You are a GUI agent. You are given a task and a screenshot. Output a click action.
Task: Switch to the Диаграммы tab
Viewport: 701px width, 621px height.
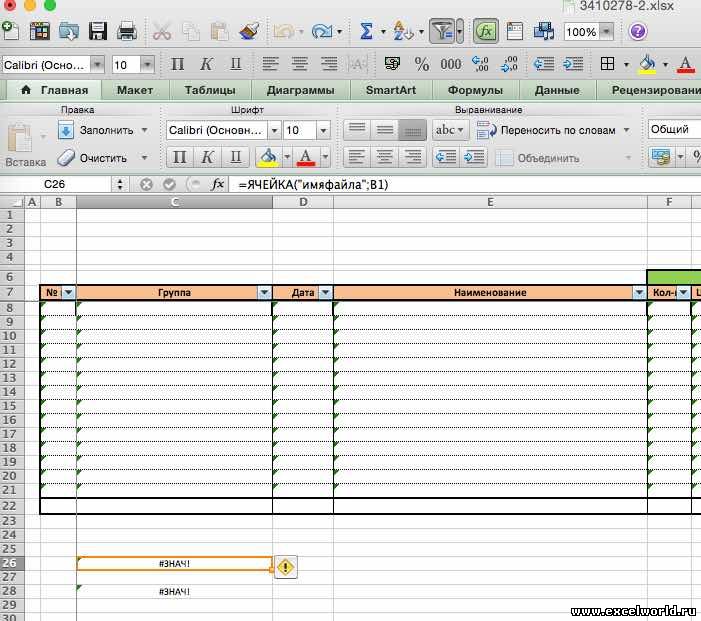pyautogui.click(x=300, y=90)
